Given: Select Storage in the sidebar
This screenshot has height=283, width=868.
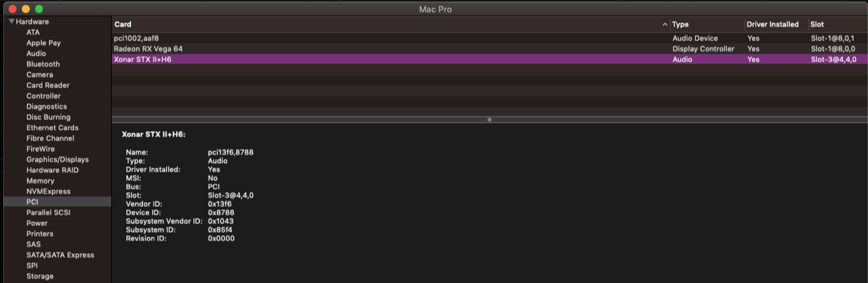Looking at the screenshot, I should (40, 276).
